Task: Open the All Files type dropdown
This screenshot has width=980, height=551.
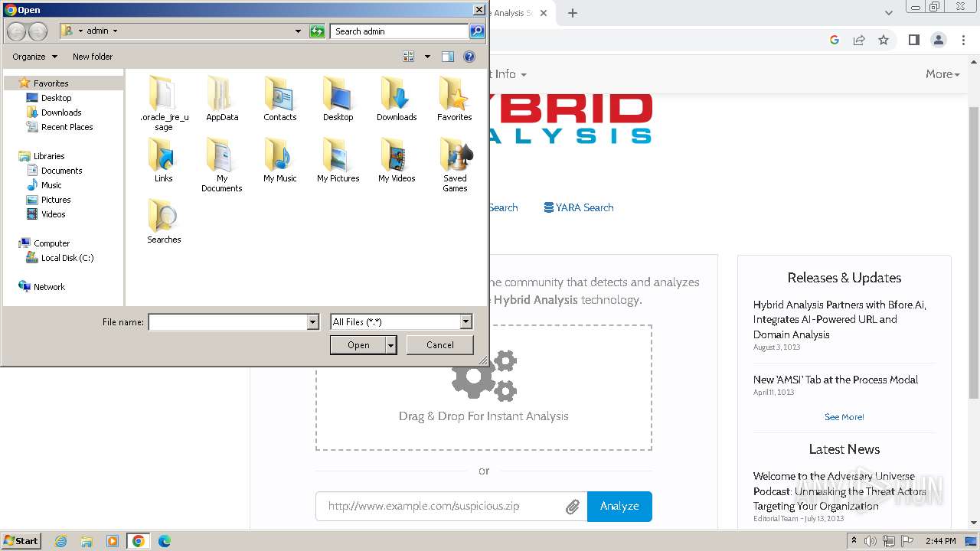Action: tap(465, 322)
